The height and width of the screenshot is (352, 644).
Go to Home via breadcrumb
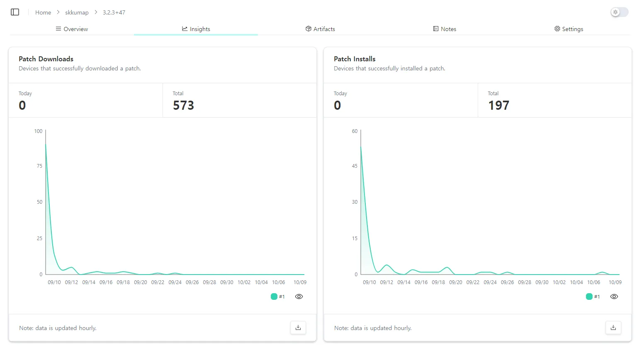[43, 12]
